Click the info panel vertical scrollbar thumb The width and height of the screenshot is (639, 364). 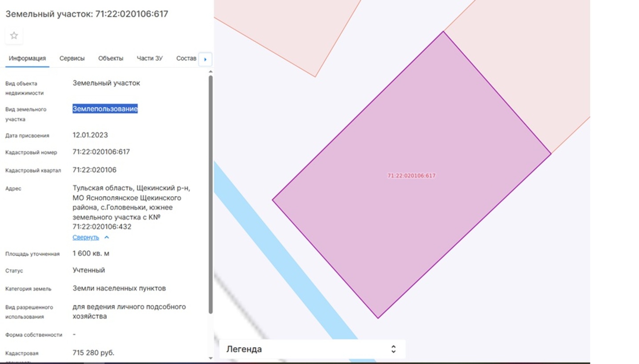pyautogui.click(x=211, y=194)
